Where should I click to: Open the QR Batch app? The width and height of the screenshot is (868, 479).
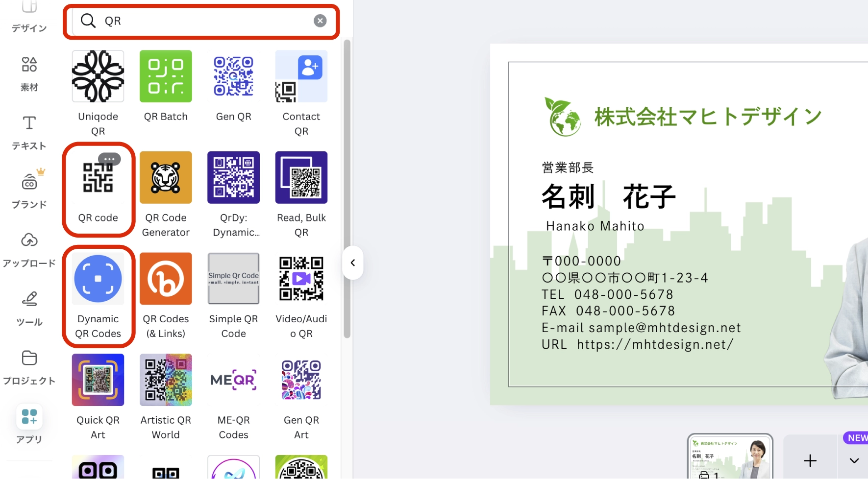coord(166,86)
